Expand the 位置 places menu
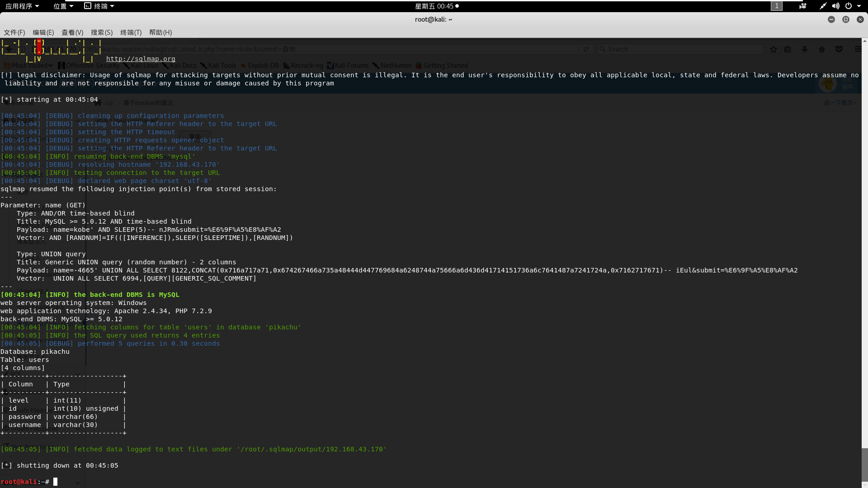Viewport: 868px width, 488px height. pyautogui.click(x=63, y=6)
